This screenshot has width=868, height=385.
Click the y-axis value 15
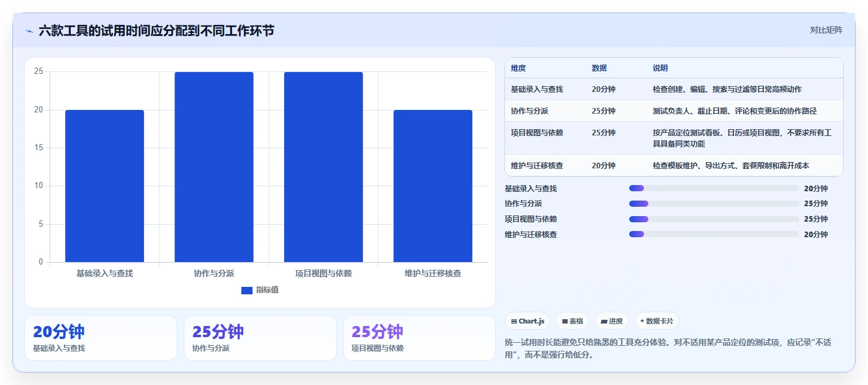[38, 148]
